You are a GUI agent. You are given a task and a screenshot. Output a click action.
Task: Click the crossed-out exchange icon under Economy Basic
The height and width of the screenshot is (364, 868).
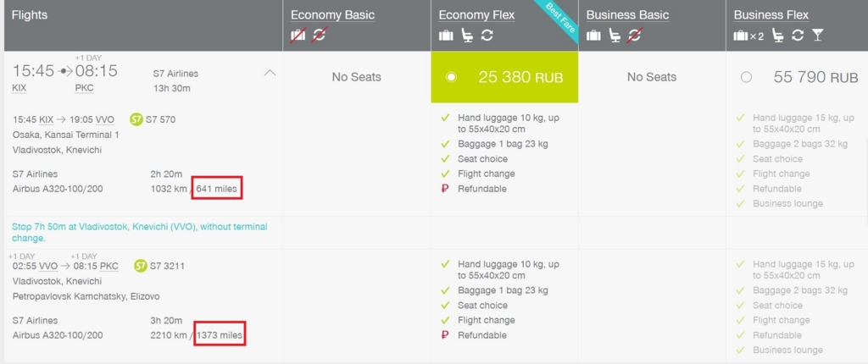coord(319,36)
